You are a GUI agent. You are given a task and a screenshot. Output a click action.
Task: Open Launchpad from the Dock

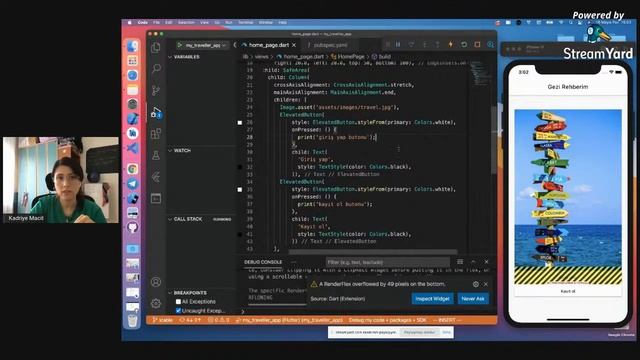coord(132,61)
